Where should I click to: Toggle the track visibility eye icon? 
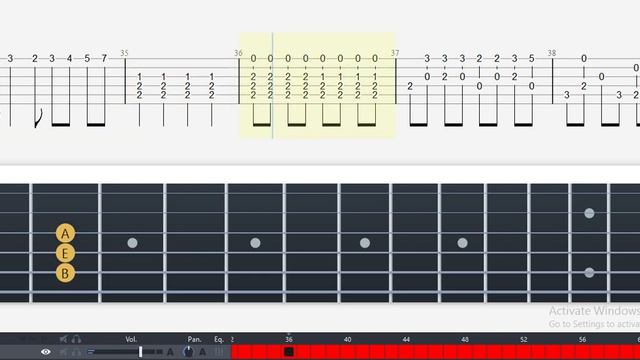click(x=46, y=351)
